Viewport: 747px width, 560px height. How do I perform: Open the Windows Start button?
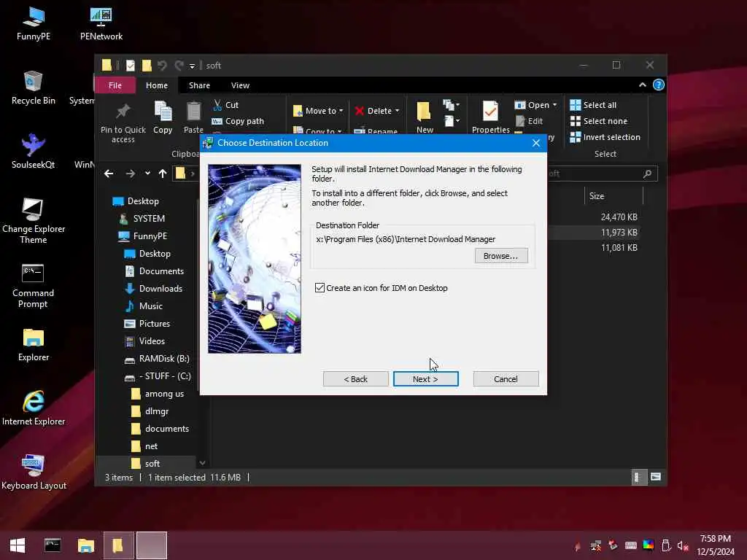pyautogui.click(x=18, y=545)
